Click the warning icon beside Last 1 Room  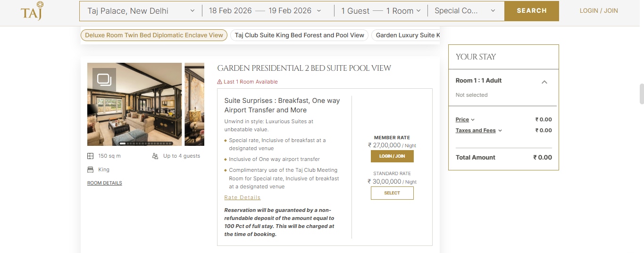(x=219, y=82)
